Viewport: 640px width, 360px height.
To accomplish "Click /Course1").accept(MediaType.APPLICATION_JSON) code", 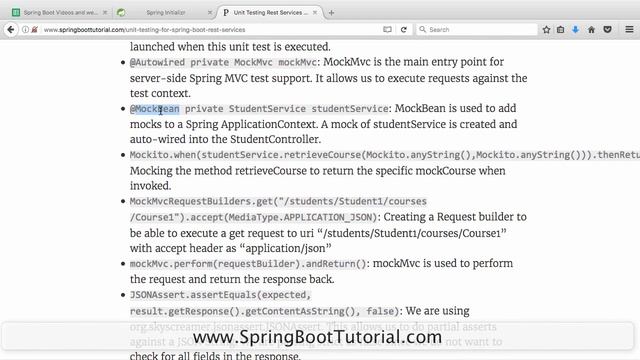I will pos(253,218).
